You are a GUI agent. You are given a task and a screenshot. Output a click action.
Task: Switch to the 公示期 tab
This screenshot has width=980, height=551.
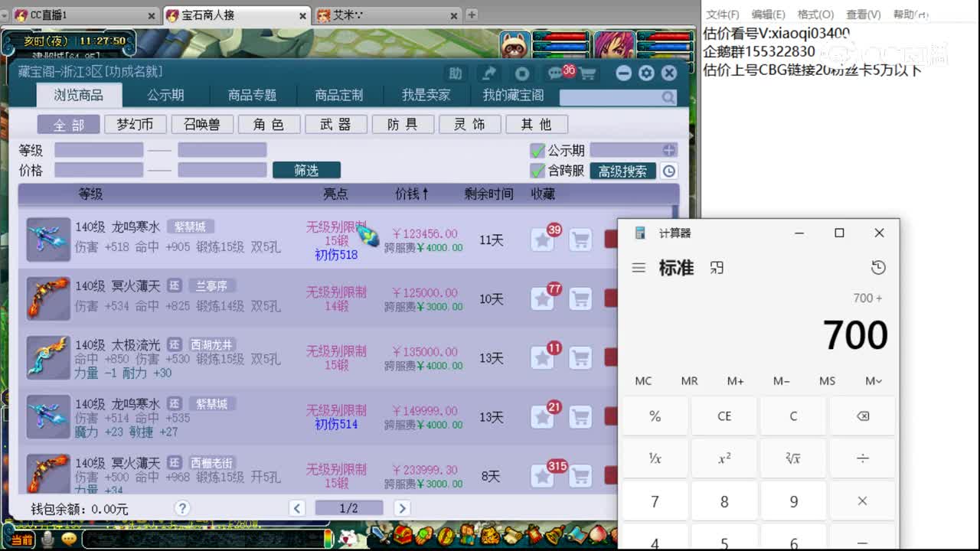coord(165,96)
